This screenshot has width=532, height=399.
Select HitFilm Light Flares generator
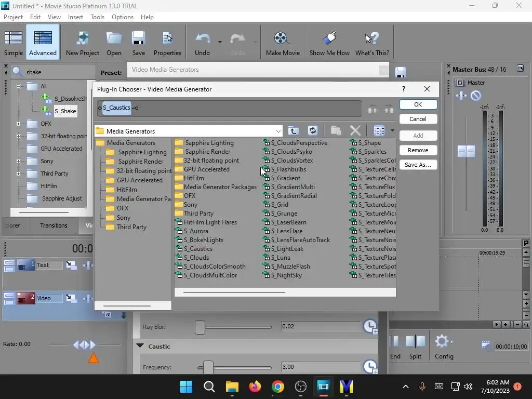click(x=210, y=222)
